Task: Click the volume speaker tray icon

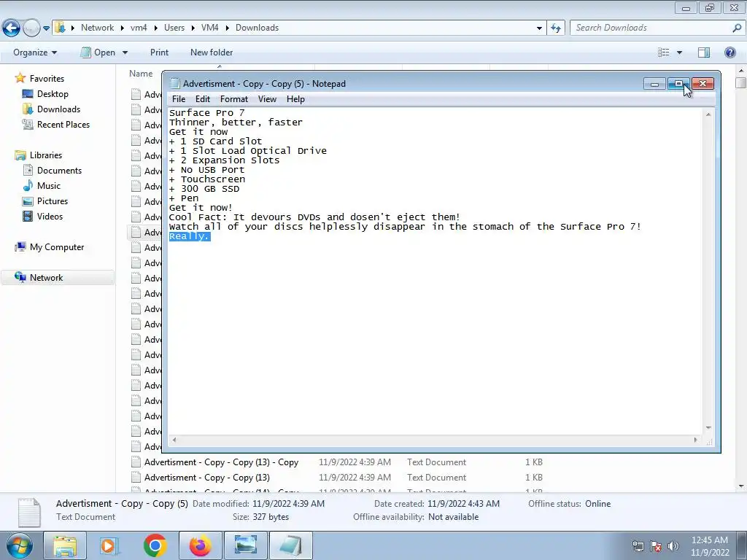Action: tap(673, 546)
